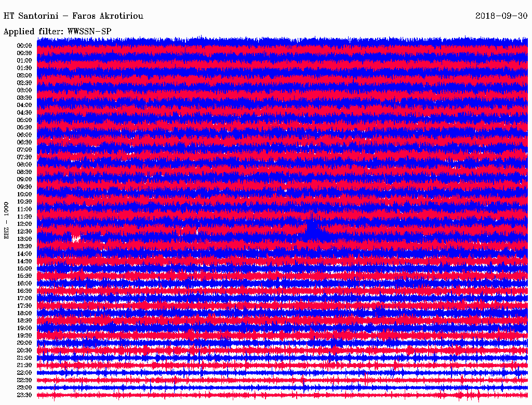The height and width of the screenshot is (405, 532).
Task: Select the 19:30 time label
Action: point(24,335)
